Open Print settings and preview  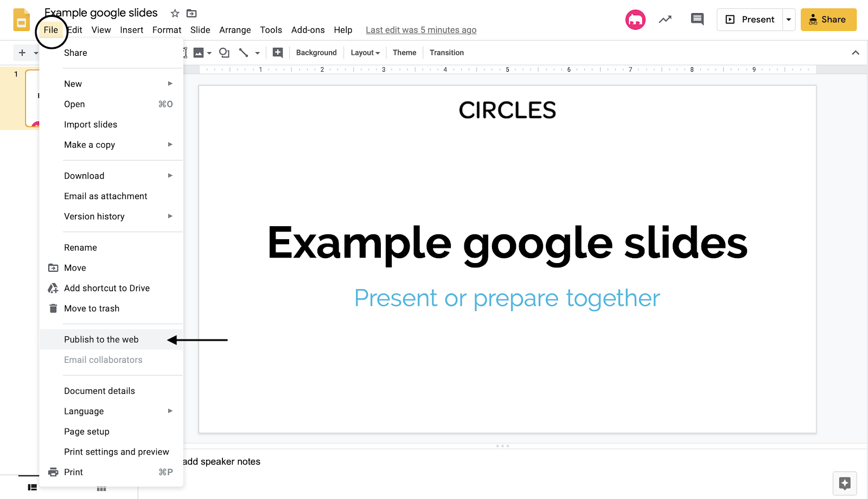[x=112, y=452]
